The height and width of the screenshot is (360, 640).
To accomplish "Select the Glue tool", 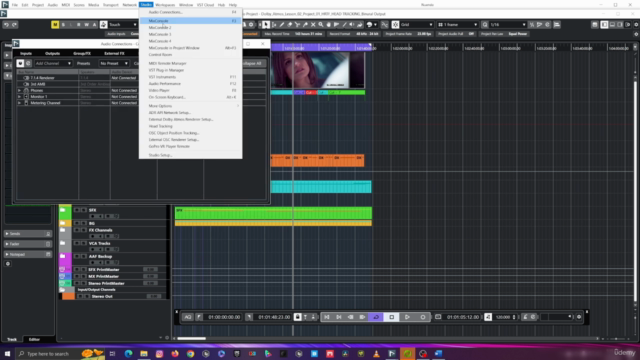I will coord(305,24).
